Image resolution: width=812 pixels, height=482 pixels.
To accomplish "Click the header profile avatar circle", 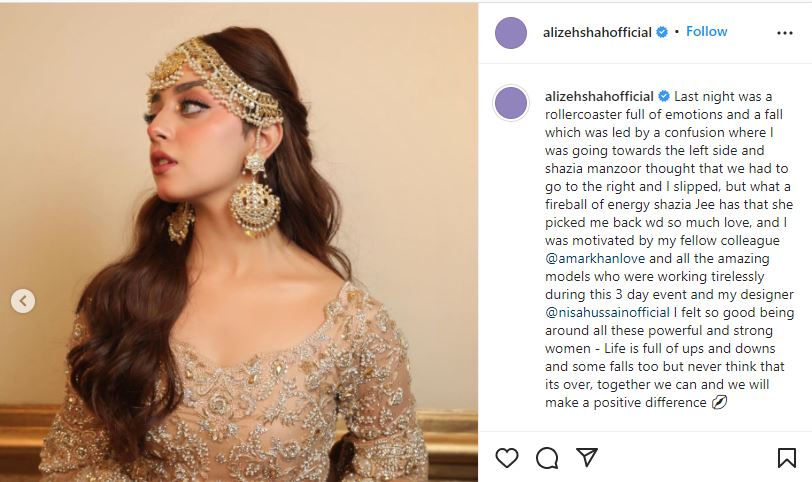I will [511, 33].
